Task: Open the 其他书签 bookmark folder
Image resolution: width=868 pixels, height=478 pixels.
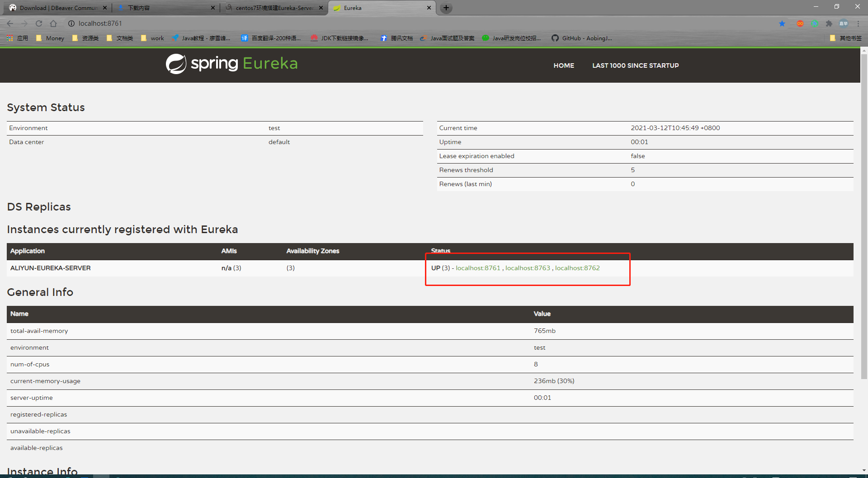Action: [x=846, y=38]
